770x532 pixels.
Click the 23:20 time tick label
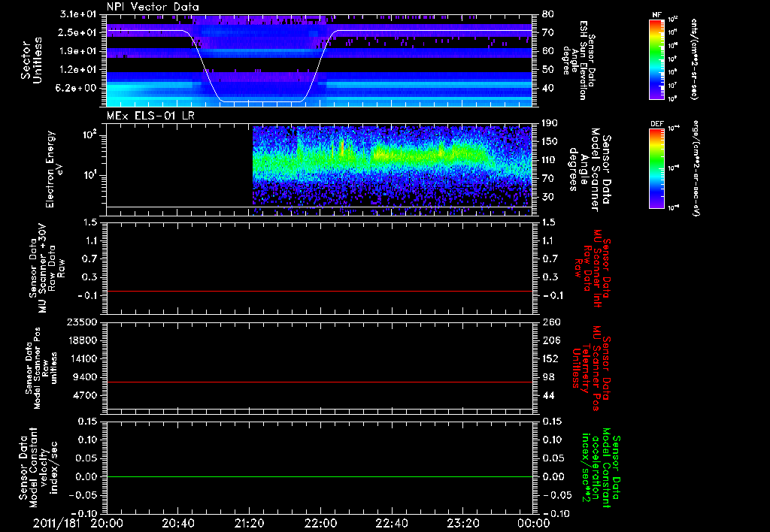pos(462,524)
